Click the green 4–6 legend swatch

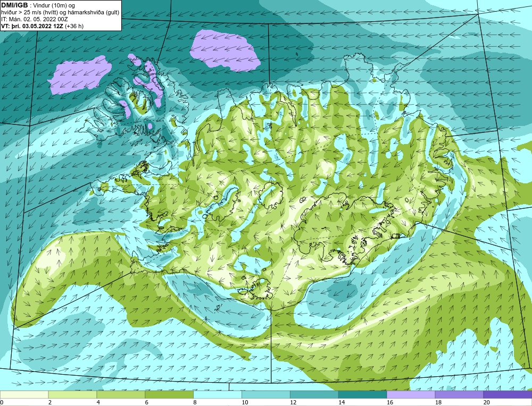[x=121, y=394]
